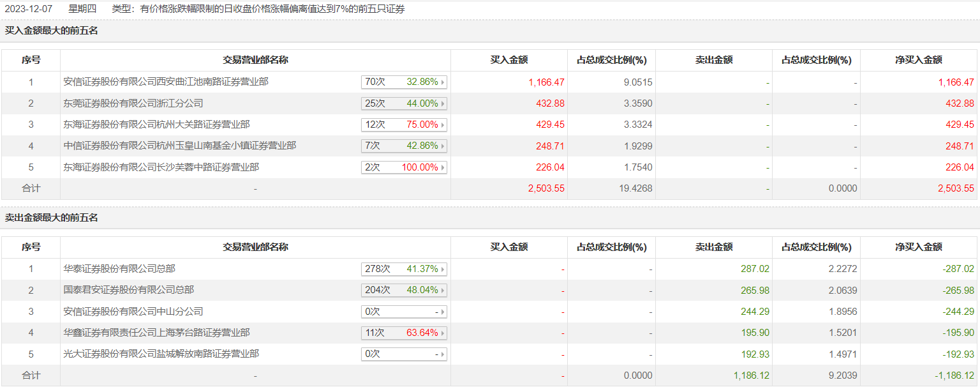Click sell amount 287.02 for 华泰证券
The height and width of the screenshot is (387, 980).
[755, 269]
